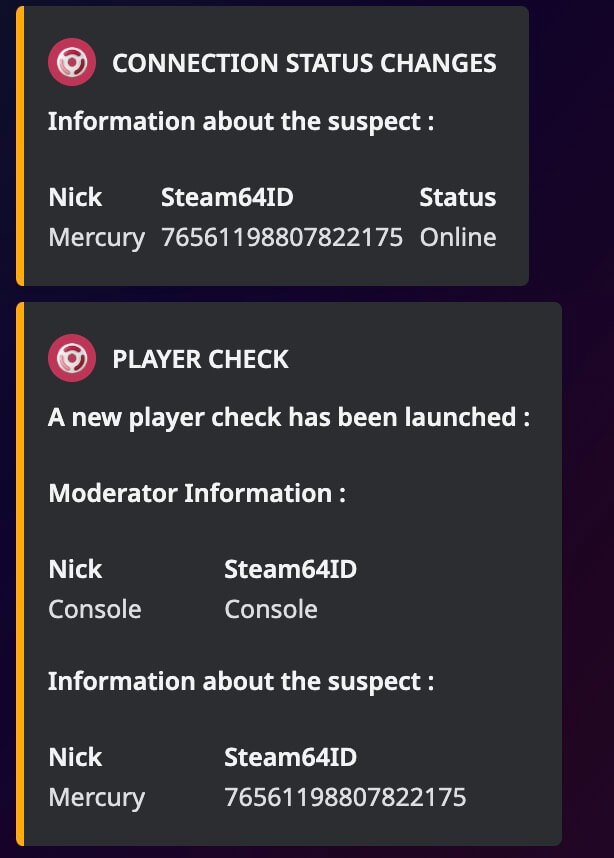Click the Status column header
Image resolution: width=614 pixels, height=858 pixels.
coord(458,197)
